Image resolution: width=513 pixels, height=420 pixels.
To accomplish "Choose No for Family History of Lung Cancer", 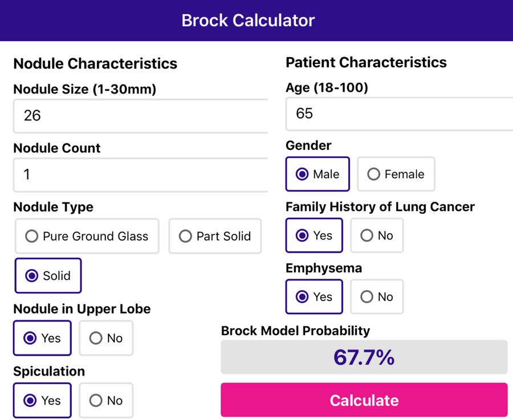I will click(377, 235).
